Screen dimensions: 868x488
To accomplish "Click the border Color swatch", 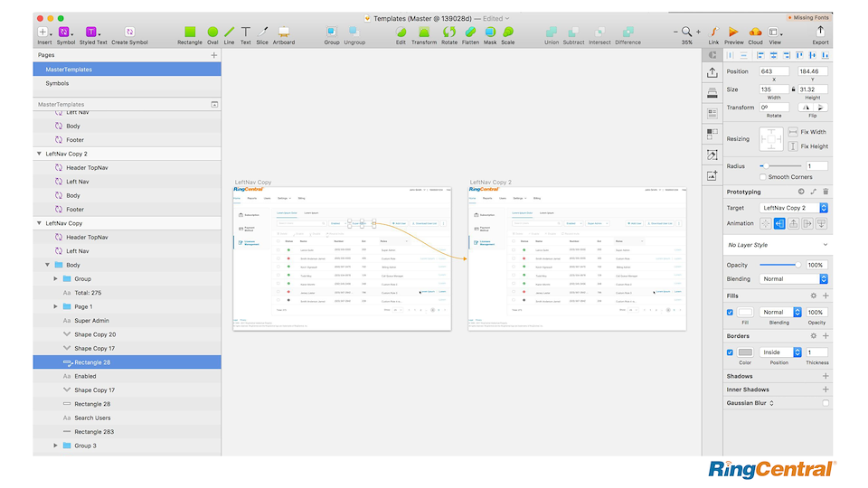I will [x=745, y=352].
